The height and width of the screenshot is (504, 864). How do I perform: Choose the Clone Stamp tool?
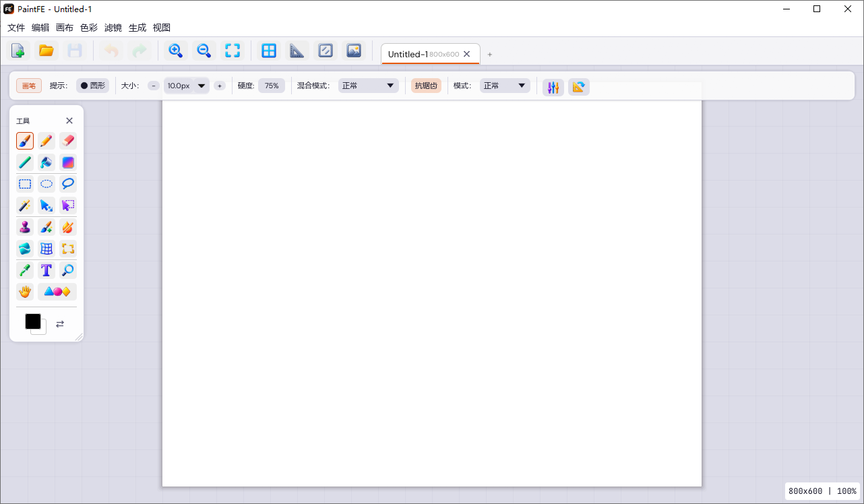pyautogui.click(x=25, y=227)
